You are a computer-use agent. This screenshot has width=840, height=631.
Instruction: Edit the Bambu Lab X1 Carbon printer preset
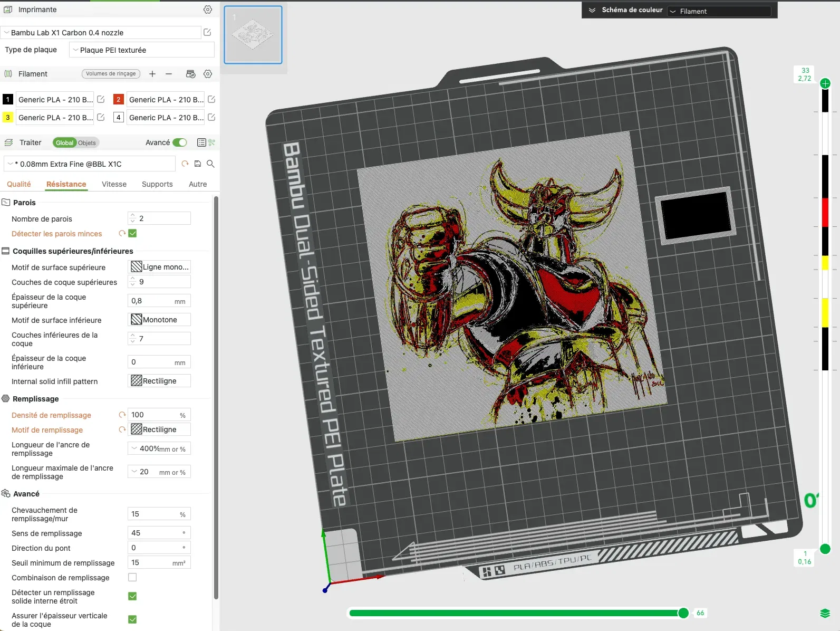(207, 33)
